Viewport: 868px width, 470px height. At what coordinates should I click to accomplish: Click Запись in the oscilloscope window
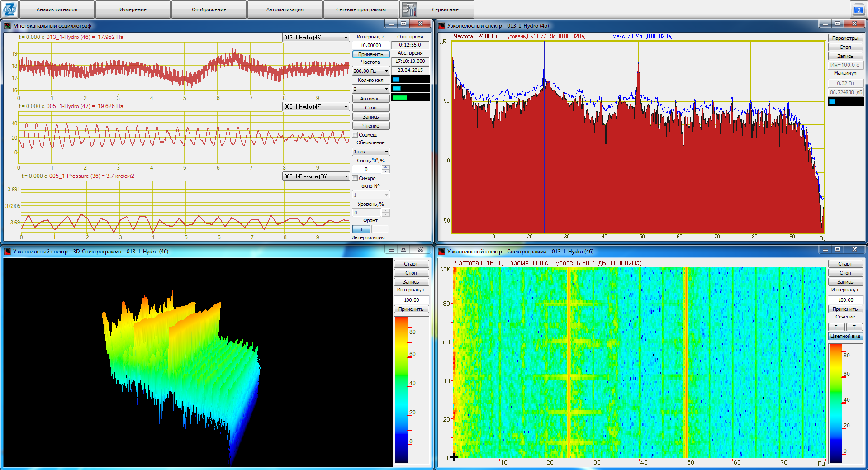click(x=371, y=117)
